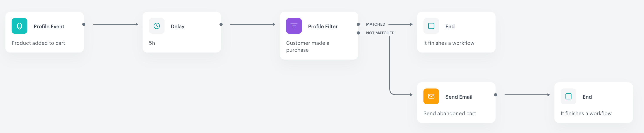
Task: Click the MATCHED output port dot
Action: click(x=358, y=24)
